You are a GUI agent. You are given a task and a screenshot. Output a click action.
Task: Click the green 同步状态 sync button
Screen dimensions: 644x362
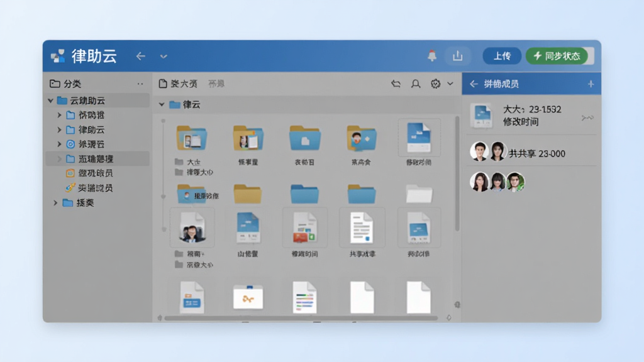(x=557, y=56)
